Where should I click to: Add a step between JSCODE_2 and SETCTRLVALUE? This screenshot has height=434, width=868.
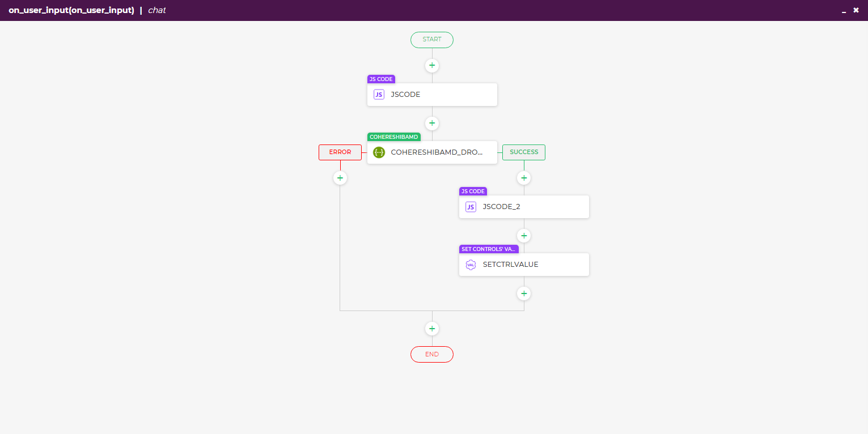[x=524, y=236]
